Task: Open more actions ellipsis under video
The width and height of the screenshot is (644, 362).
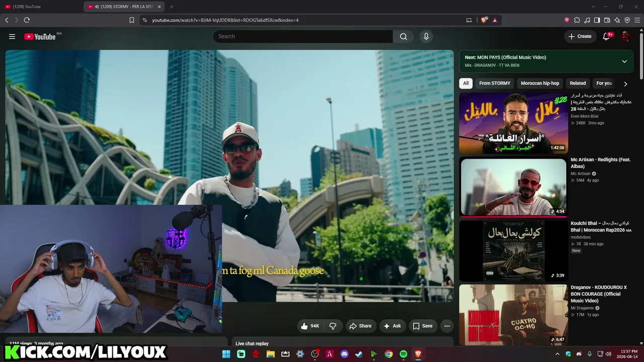Action: point(447,326)
